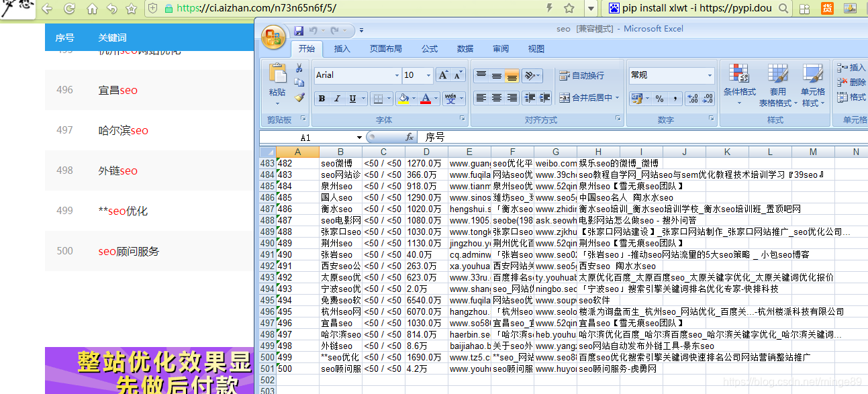The height and width of the screenshot is (394, 868).
Task: Toggle bottom align for cell text
Action: pyautogui.click(x=512, y=76)
